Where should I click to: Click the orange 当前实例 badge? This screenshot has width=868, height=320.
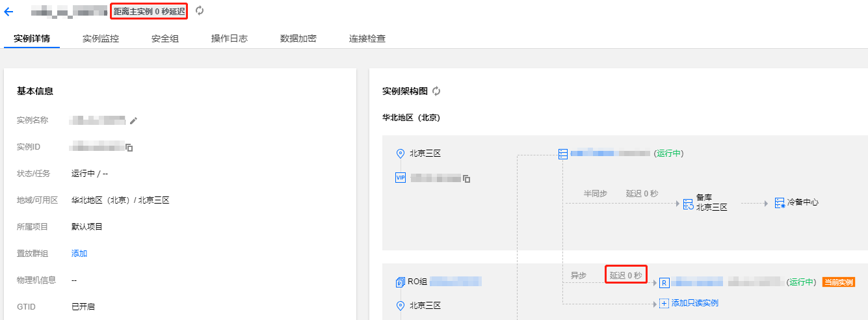tap(838, 282)
